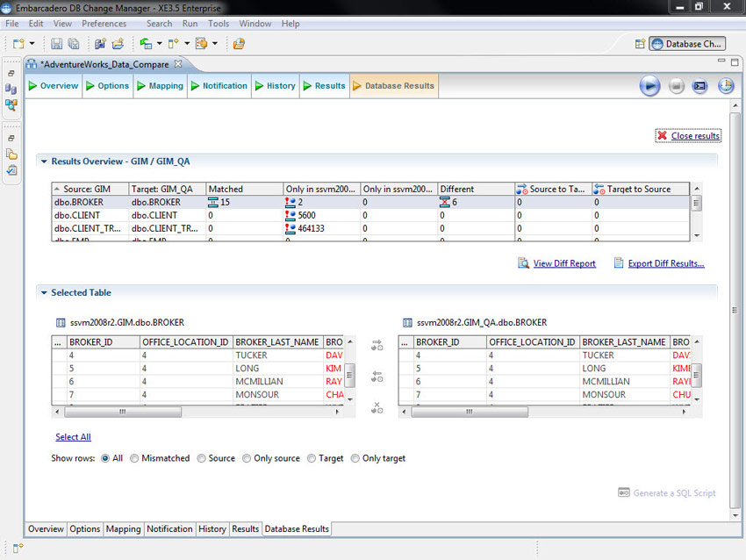This screenshot has height=560, width=746.
Task: Click the Save icon in the toolbar
Action: point(57,44)
